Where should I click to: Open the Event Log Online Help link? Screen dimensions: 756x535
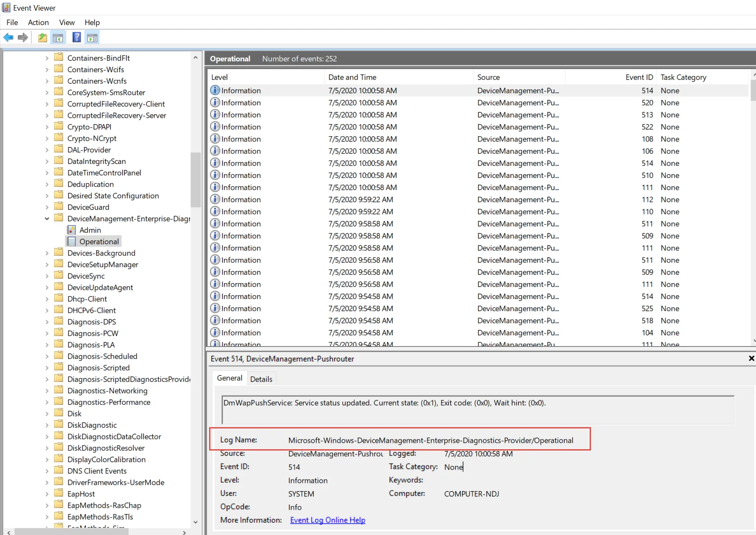click(x=327, y=520)
